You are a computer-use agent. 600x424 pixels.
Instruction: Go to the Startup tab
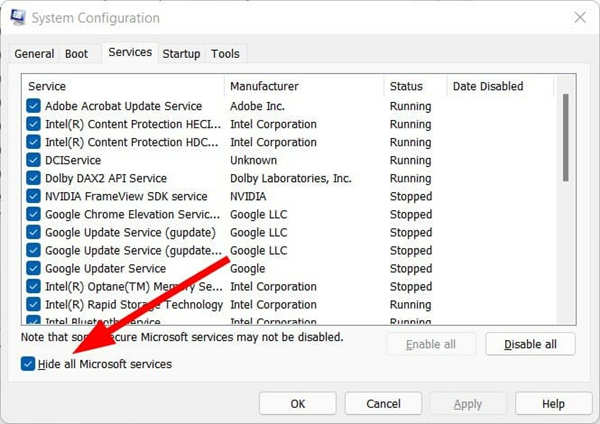coord(181,53)
